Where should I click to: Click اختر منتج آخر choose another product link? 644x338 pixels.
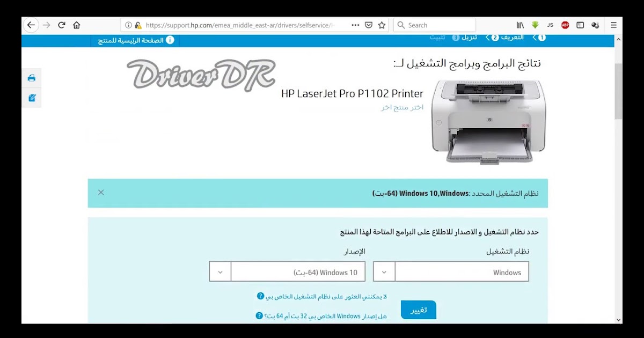pyautogui.click(x=402, y=107)
